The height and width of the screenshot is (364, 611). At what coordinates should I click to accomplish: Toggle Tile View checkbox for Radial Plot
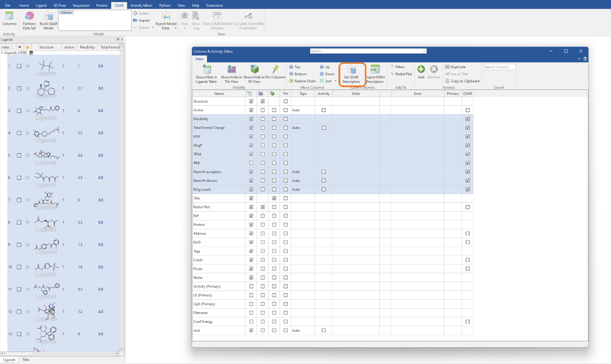tap(263, 207)
